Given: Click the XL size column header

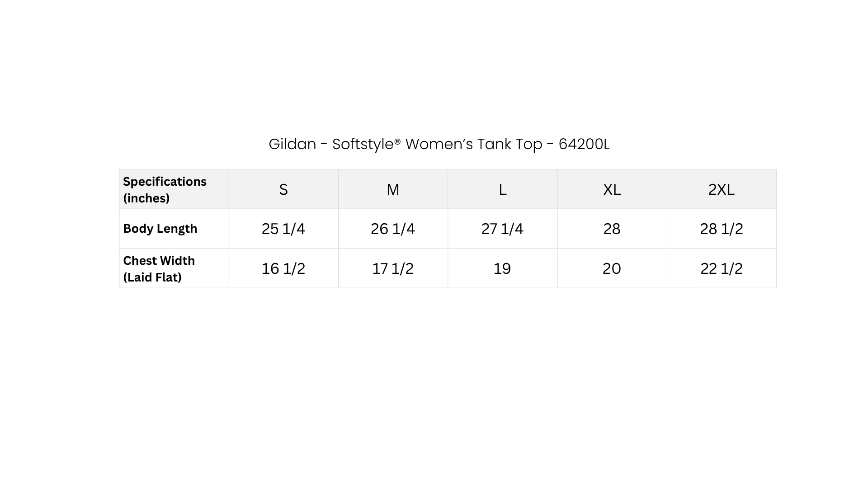Looking at the screenshot, I should pos(612,189).
